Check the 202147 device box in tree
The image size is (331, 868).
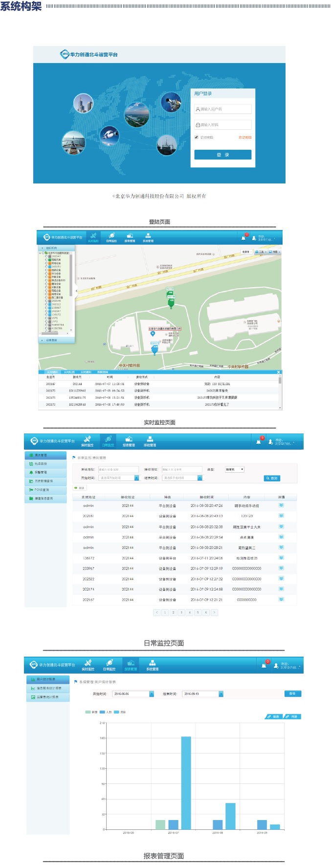point(46,256)
